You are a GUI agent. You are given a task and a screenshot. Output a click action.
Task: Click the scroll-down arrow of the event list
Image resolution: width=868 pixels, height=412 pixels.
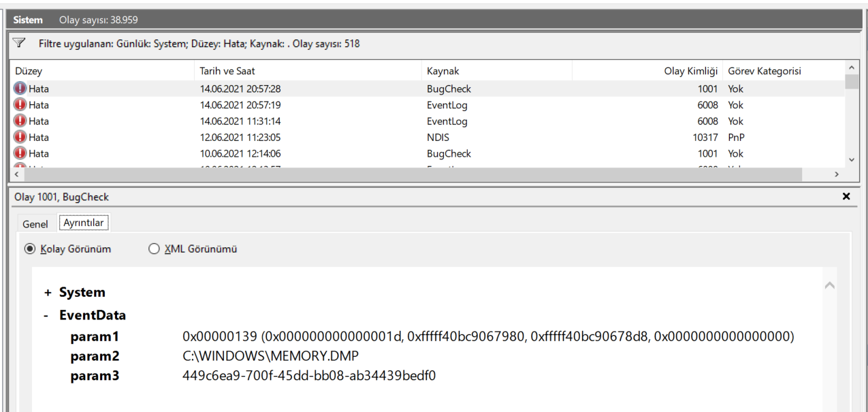tap(850, 160)
